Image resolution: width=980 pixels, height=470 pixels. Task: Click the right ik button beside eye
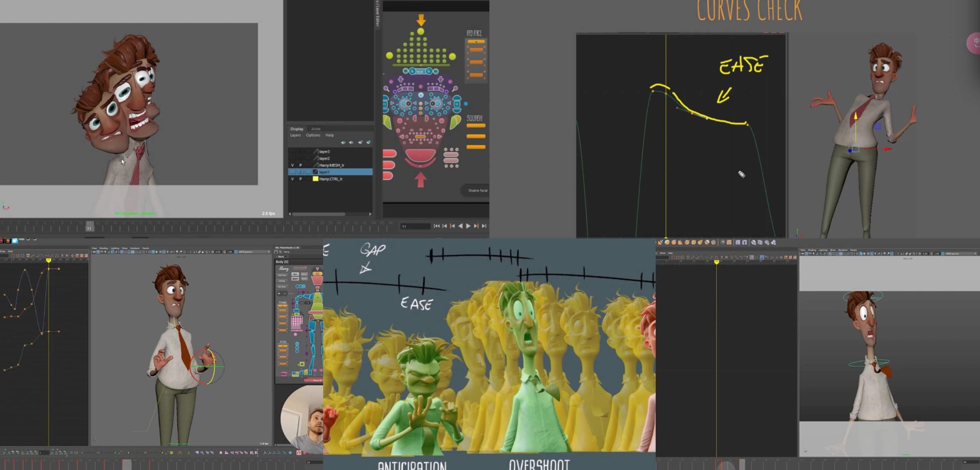429,71
